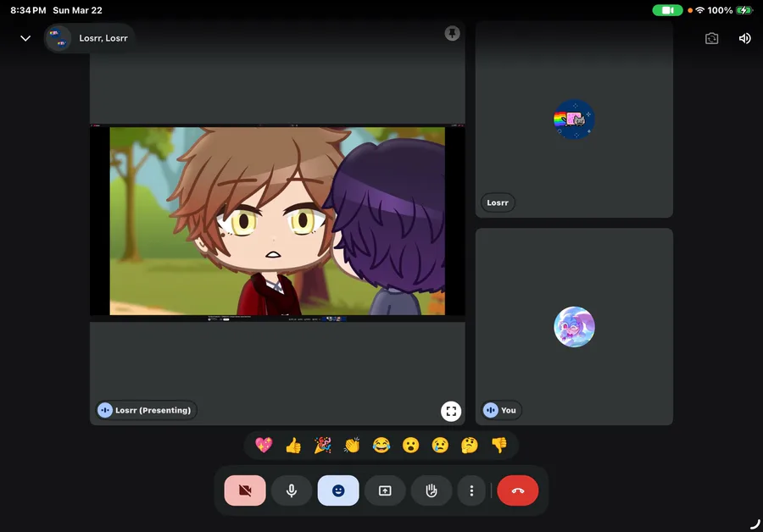Screen dimensions: 763x532
Task: Click the Losrr (Presenting) label
Action: tap(147, 410)
